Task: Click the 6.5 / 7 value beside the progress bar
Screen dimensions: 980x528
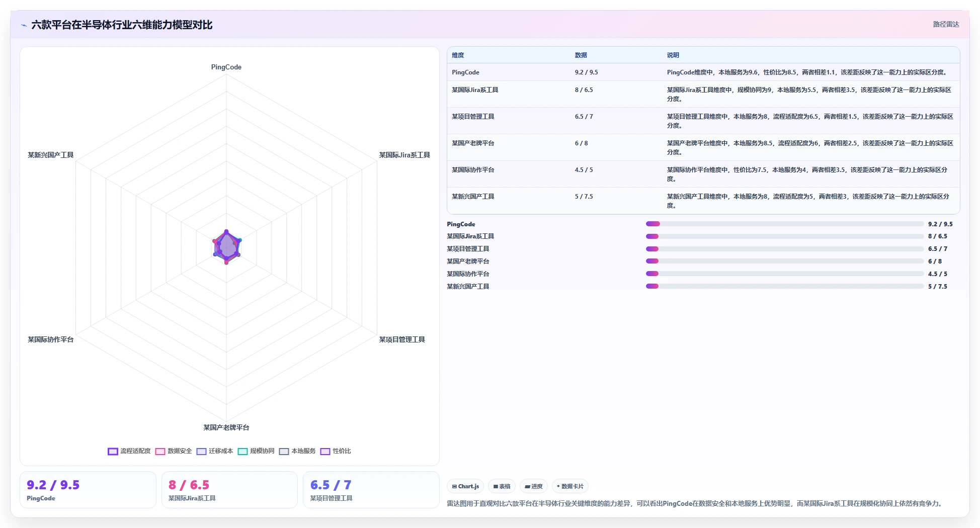Action: tap(938, 249)
